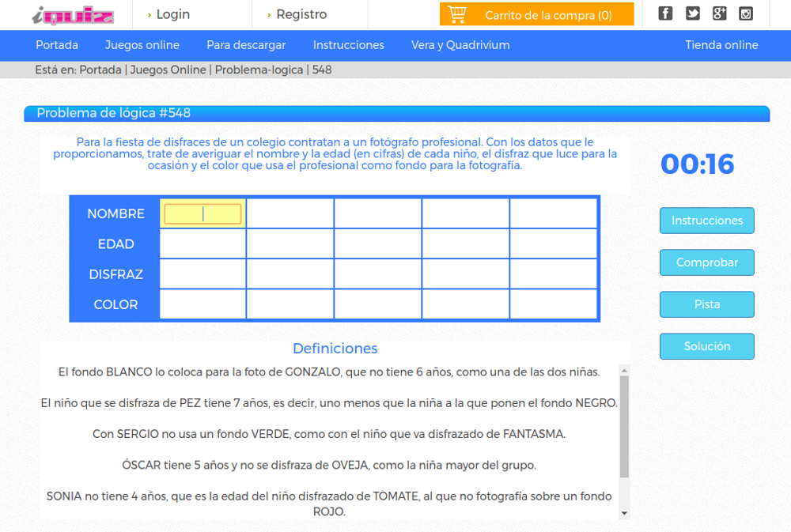Open the Juegos online menu
This screenshot has height=532, width=791.
point(142,45)
